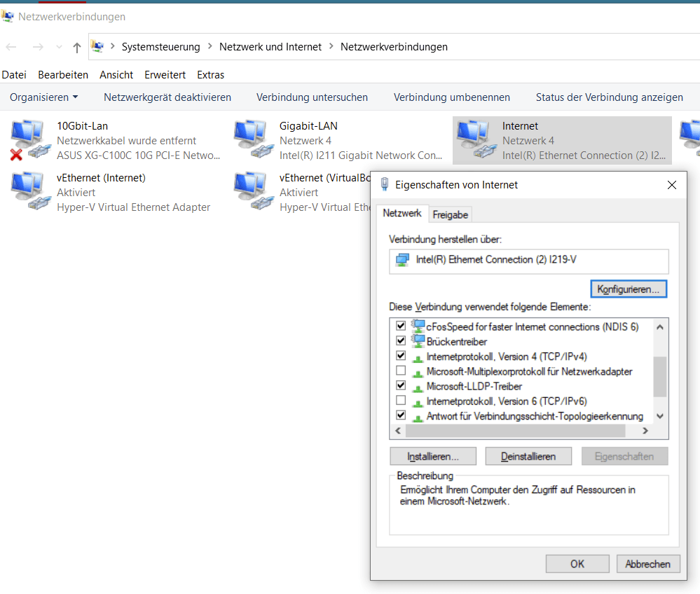The width and height of the screenshot is (700, 594).
Task: Switch to the Freigabe tab
Action: point(450,214)
